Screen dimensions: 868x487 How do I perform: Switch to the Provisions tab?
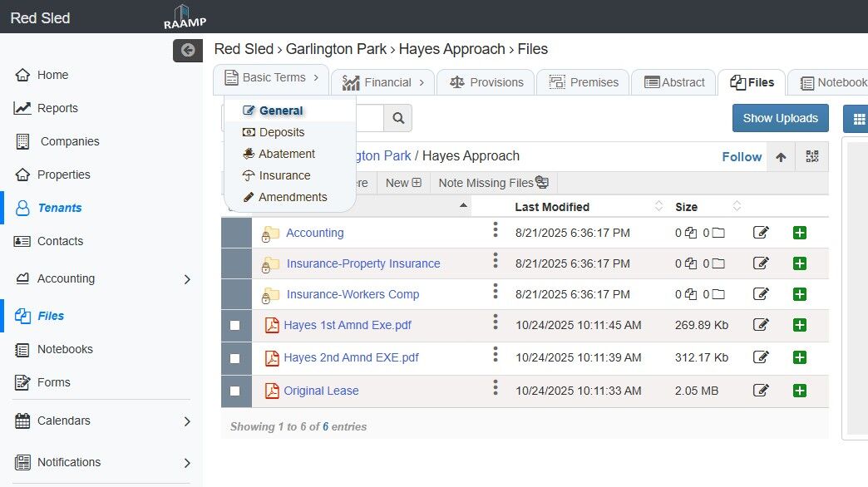(x=487, y=82)
